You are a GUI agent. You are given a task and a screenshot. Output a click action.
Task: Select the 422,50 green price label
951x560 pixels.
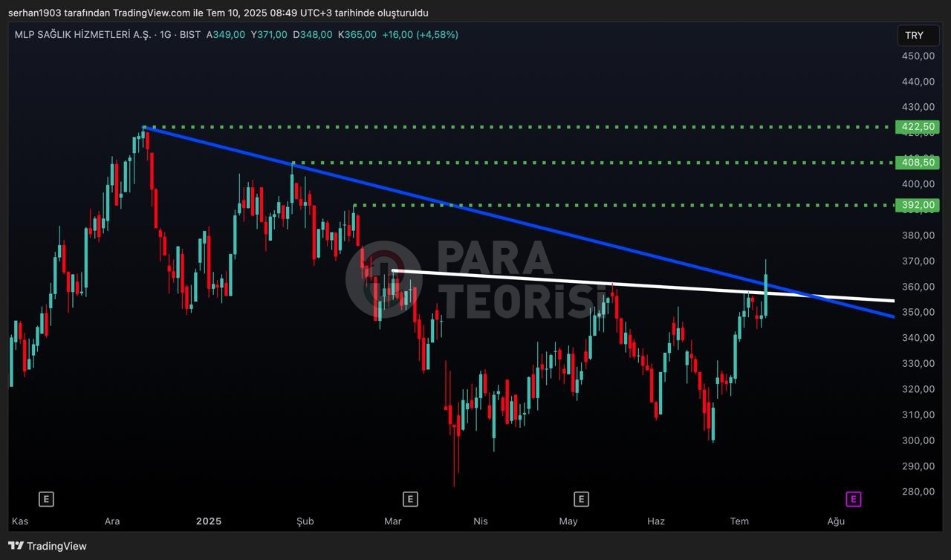tap(918, 127)
